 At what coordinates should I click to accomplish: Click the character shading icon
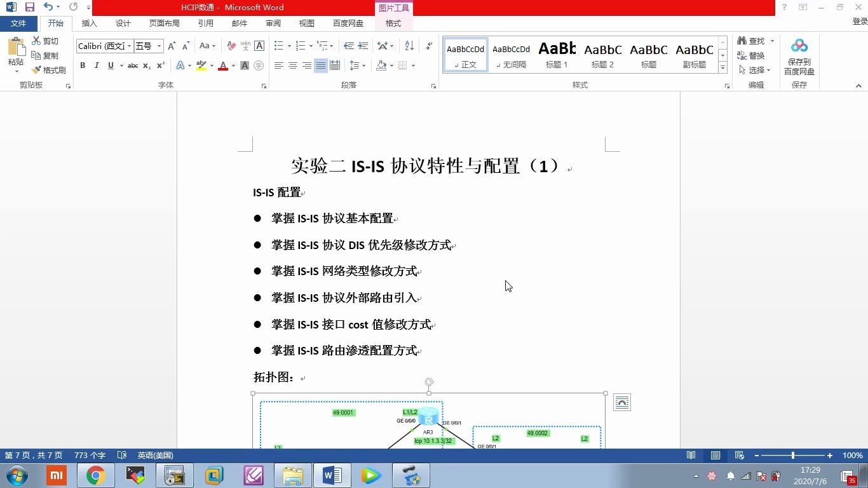point(245,65)
